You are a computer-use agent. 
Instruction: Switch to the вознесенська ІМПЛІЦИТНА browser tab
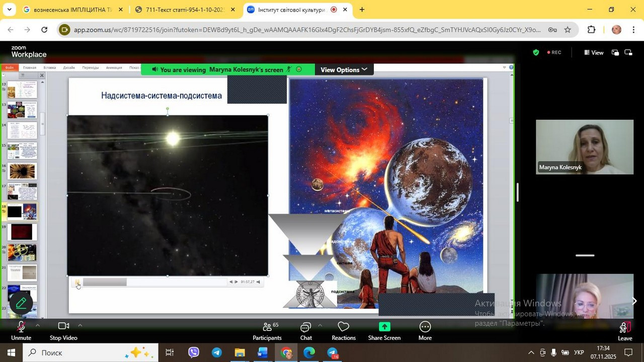pos(72,10)
